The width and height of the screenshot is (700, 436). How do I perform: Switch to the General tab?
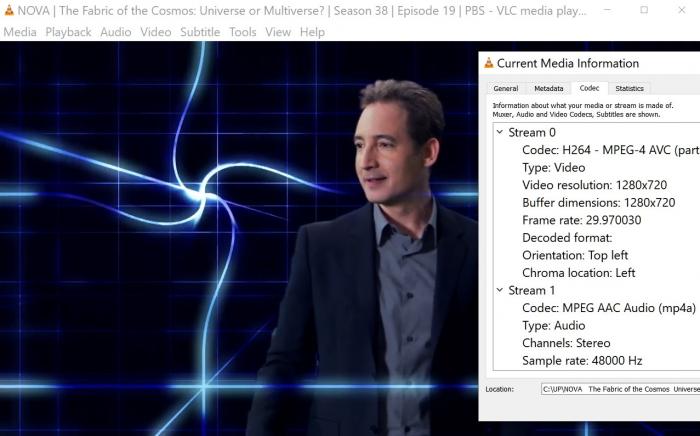click(x=506, y=88)
